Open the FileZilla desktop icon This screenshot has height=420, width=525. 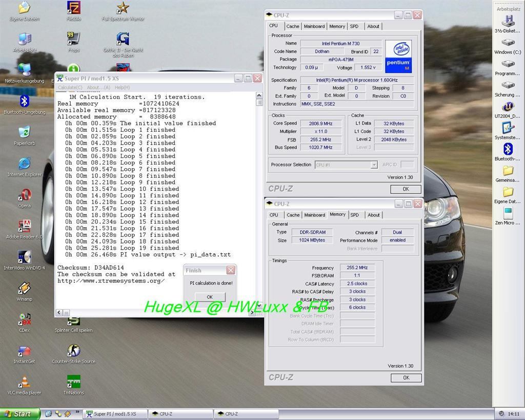tap(74, 11)
